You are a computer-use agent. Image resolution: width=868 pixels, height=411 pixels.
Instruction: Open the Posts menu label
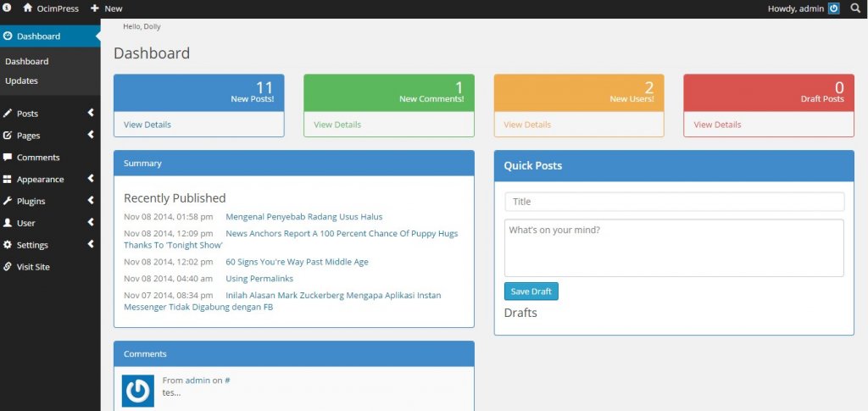[x=27, y=114]
